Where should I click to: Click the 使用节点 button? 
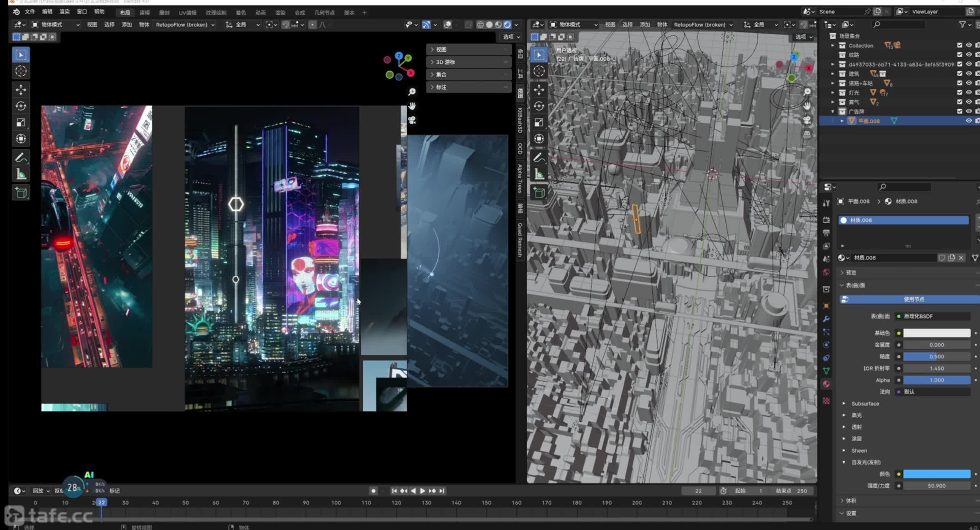click(x=910, y=299)
